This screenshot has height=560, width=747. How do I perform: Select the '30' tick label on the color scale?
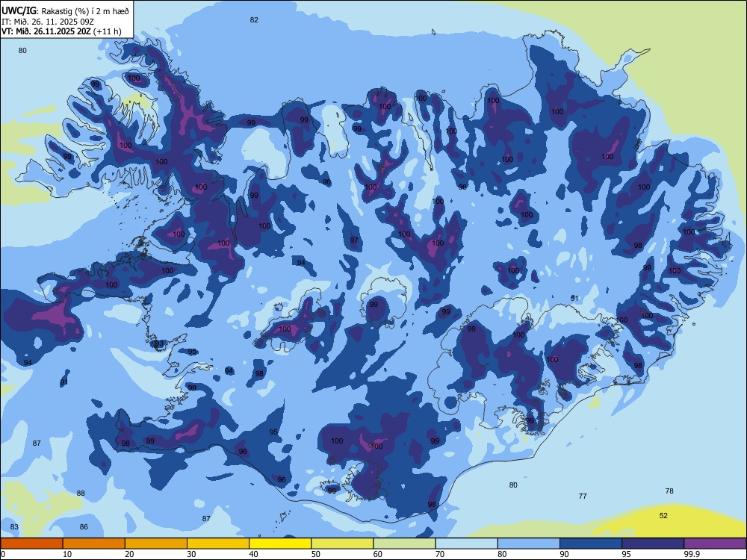191,554
